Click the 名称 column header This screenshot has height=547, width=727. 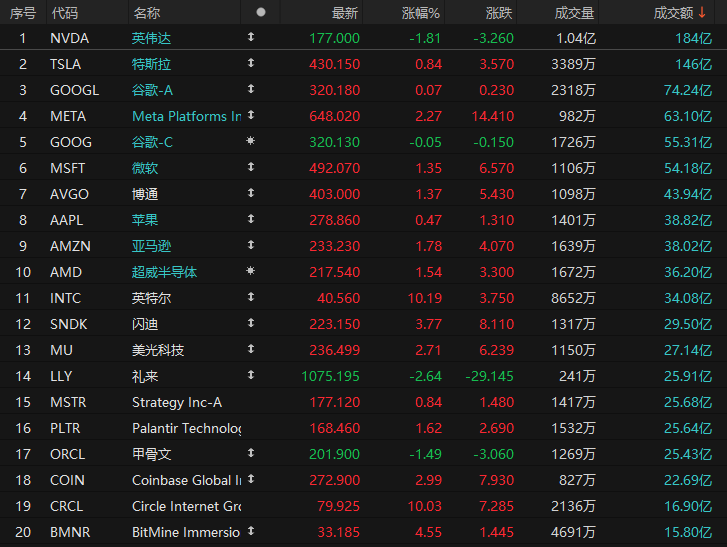pos(146,12)
